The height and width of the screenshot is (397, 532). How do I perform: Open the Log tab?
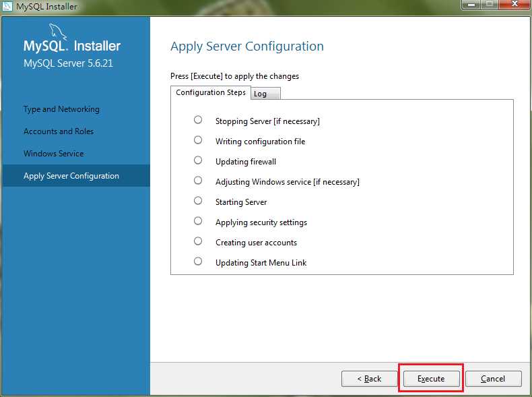(x=265, y=94)
